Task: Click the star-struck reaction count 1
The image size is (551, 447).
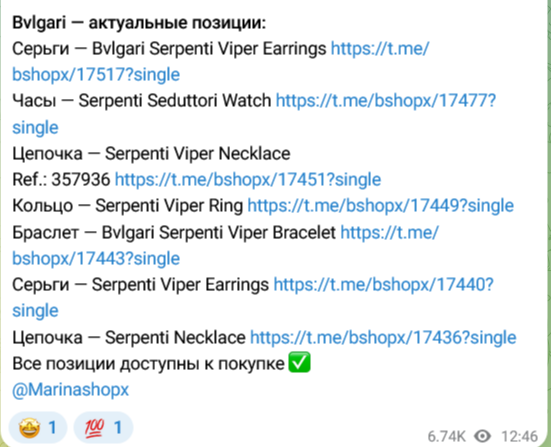Action: (53, 428)
